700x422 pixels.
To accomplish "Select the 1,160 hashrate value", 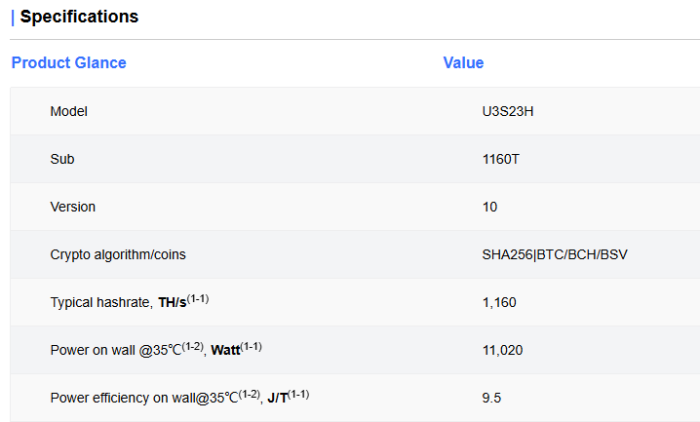I will click(x=499, y=302).
